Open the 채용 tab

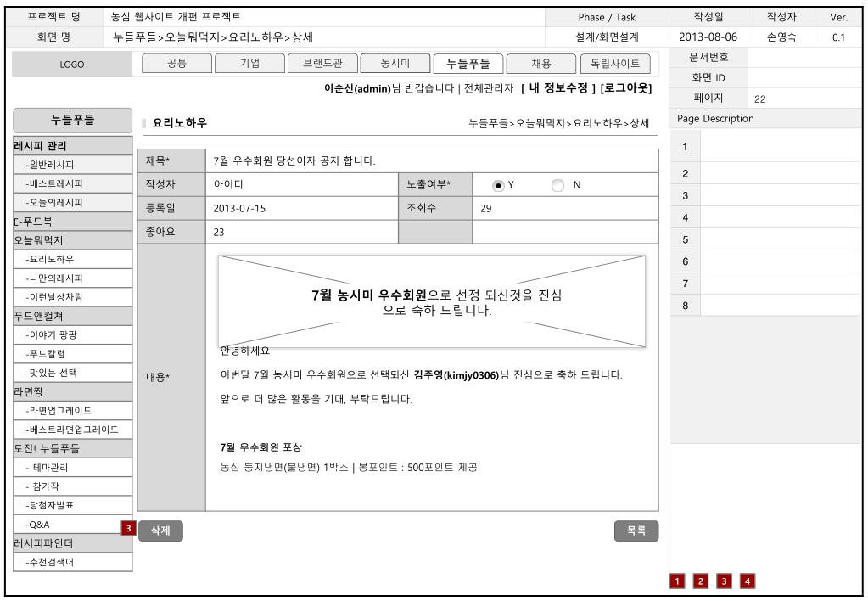pos(540,64)
